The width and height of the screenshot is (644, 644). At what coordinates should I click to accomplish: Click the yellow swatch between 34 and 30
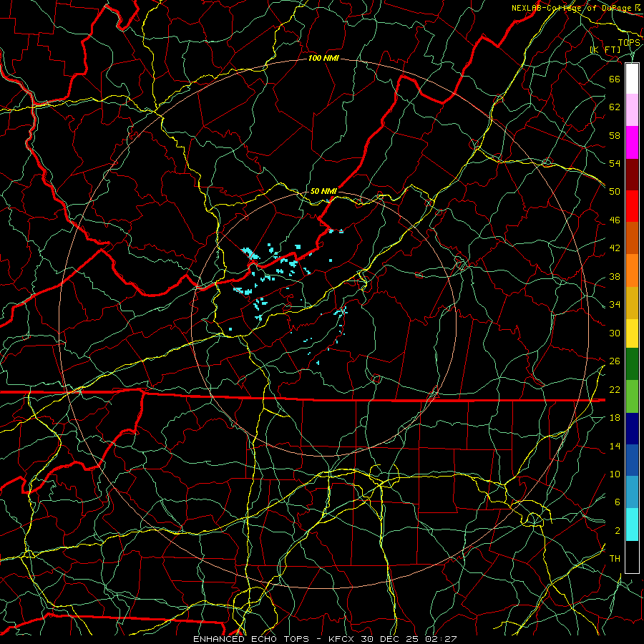click(x=632, y=333)
